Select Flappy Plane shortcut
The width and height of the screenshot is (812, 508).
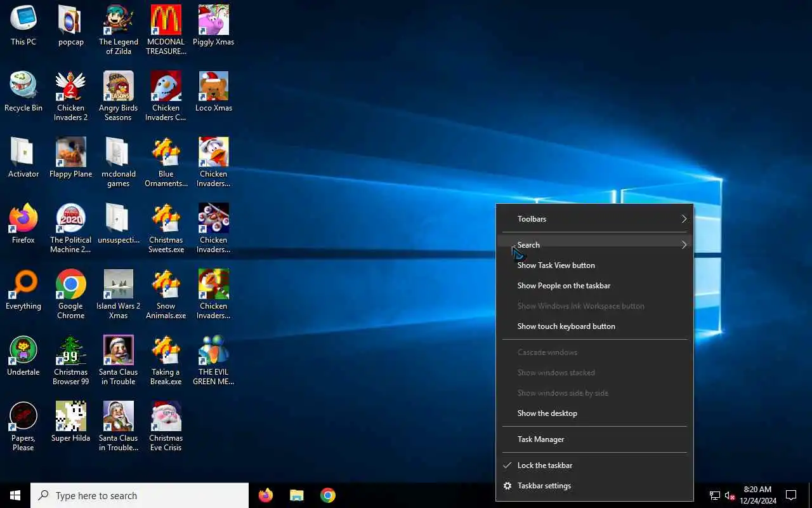point(71,158)
